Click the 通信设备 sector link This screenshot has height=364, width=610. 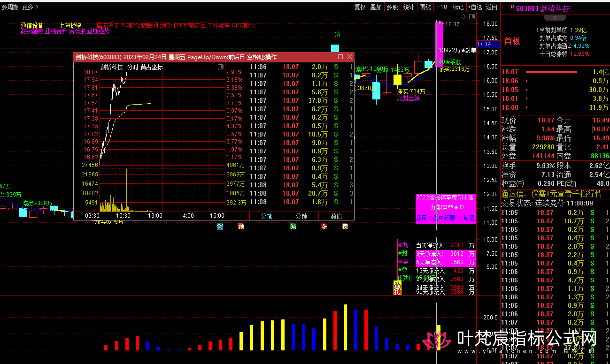coord(32,25)
